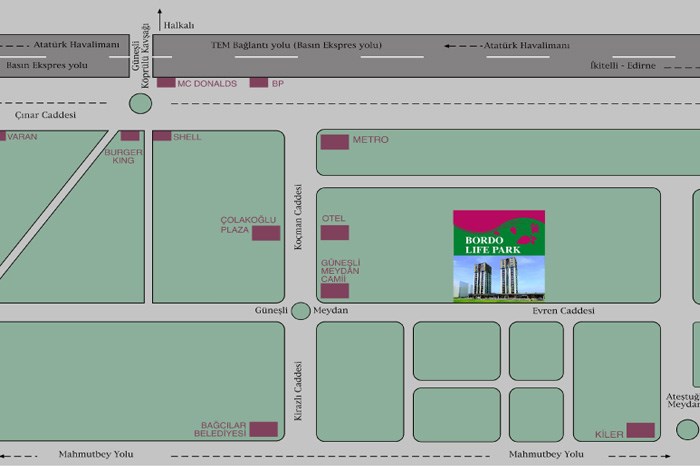
Task: Select the TEM Bağlantı yolu road label
Action: point(297,46)
